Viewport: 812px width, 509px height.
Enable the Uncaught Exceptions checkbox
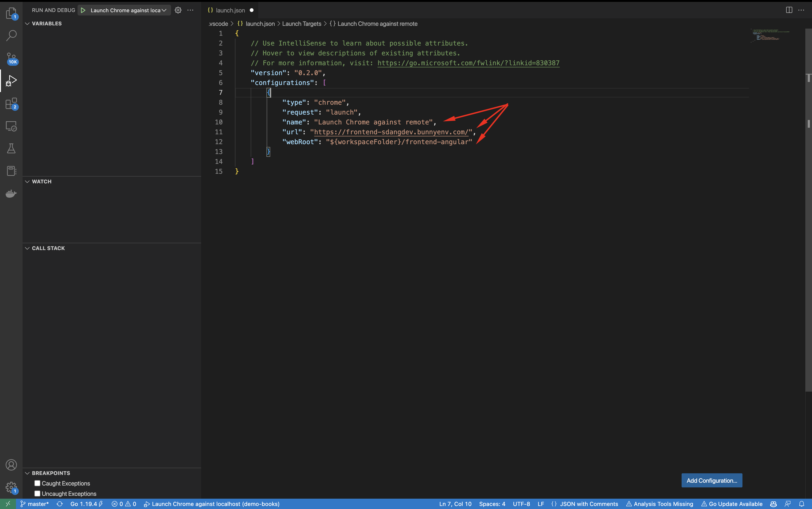pos(37,494)
